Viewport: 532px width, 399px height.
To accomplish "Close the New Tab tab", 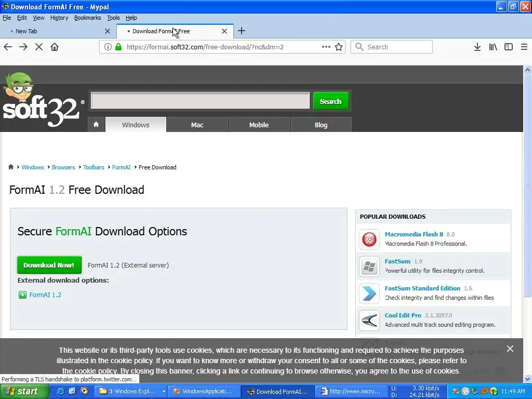I will coord(108,31).
